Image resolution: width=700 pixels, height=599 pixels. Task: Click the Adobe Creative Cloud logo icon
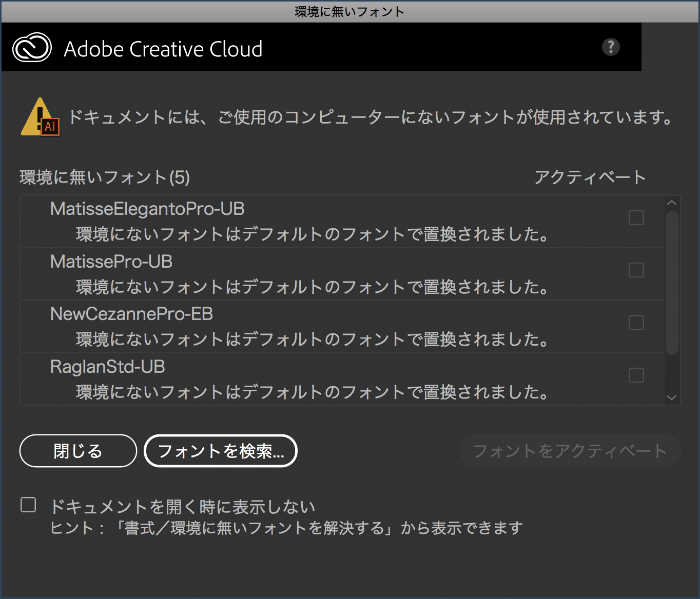coord(32,48)
